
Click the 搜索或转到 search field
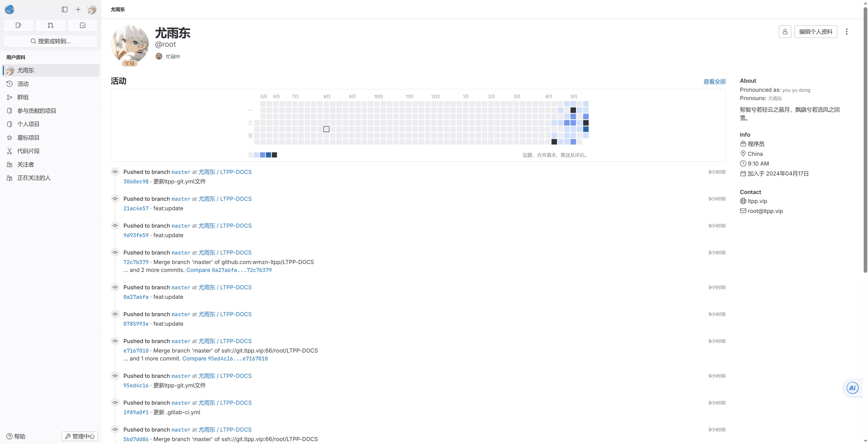tap(51, 41)
